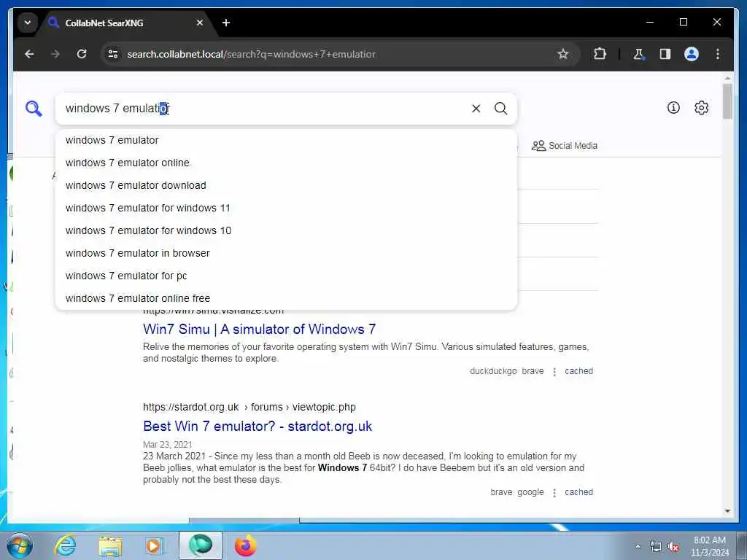Open cached link for Win7 Simu result
The image size is (747, 560).
(x=578, y=371)
